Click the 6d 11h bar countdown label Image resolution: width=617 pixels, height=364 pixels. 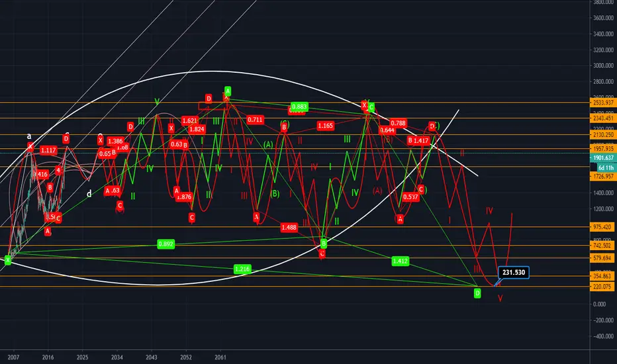click(x=606, y=167)
